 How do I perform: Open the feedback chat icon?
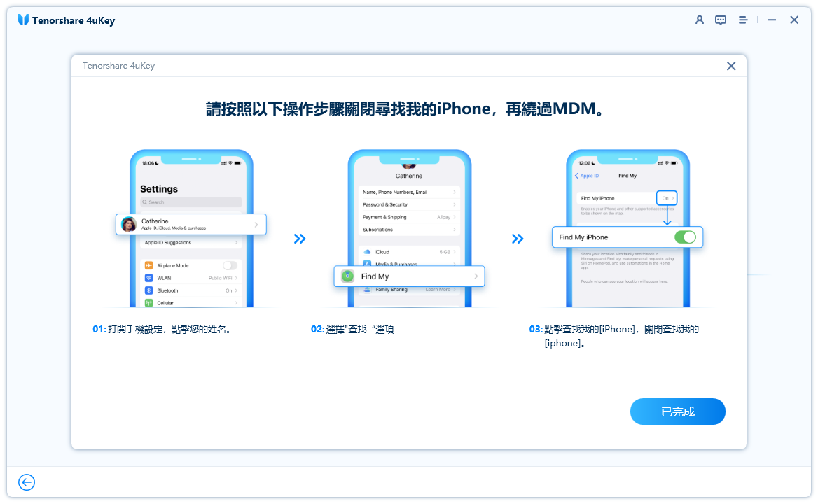pos(721,20)
